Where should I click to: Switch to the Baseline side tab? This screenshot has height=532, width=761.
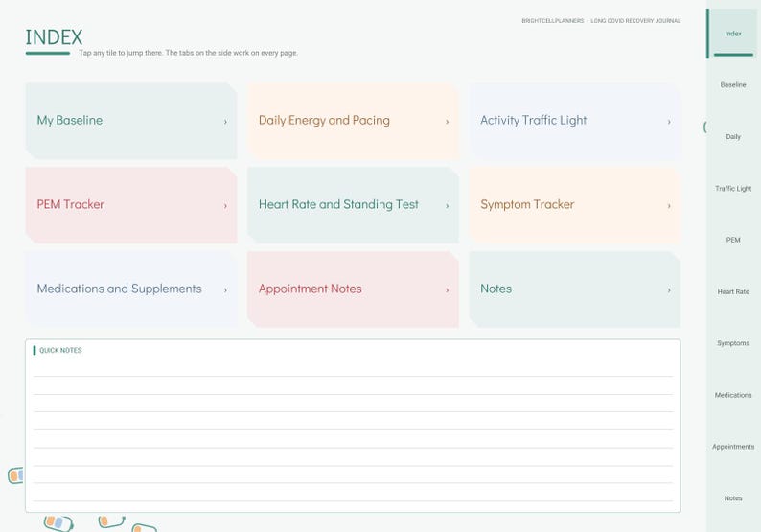pos(733,85)
